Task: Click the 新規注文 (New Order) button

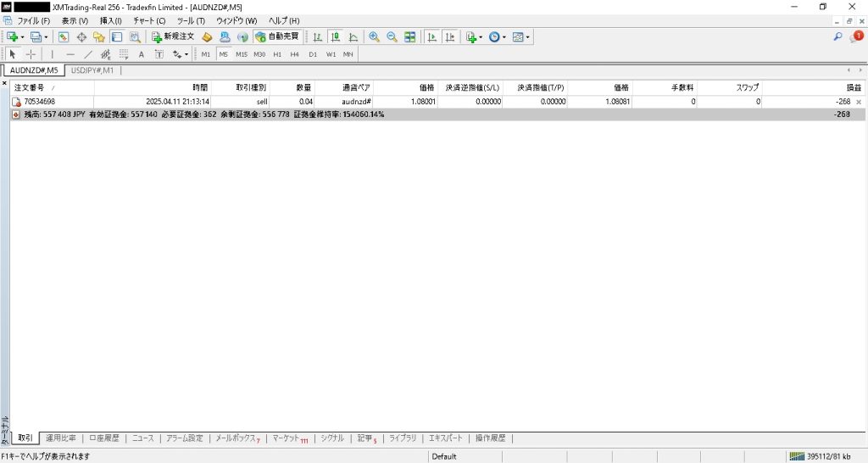Action: (173, 37)
